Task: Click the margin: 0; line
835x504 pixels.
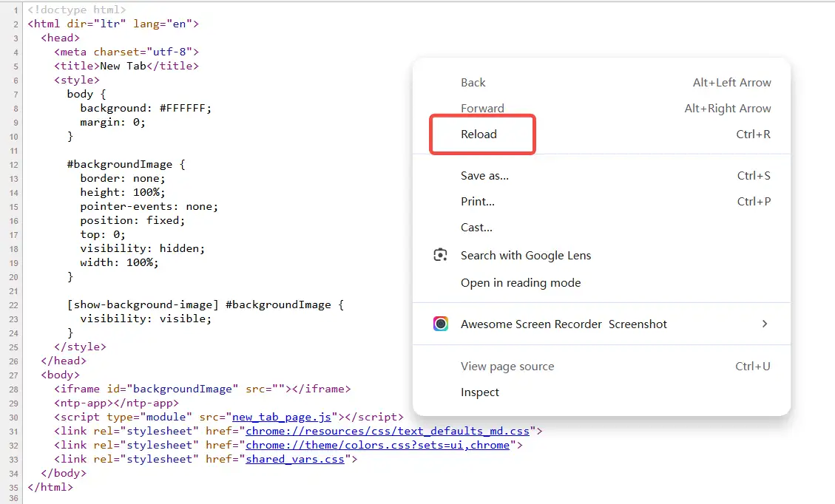Action: 112,123
